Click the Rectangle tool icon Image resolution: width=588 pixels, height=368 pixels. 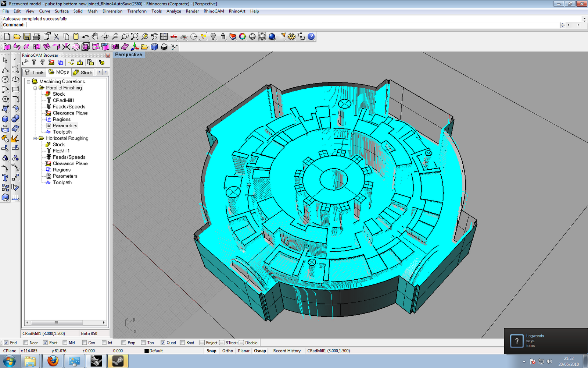coord(15,89)
